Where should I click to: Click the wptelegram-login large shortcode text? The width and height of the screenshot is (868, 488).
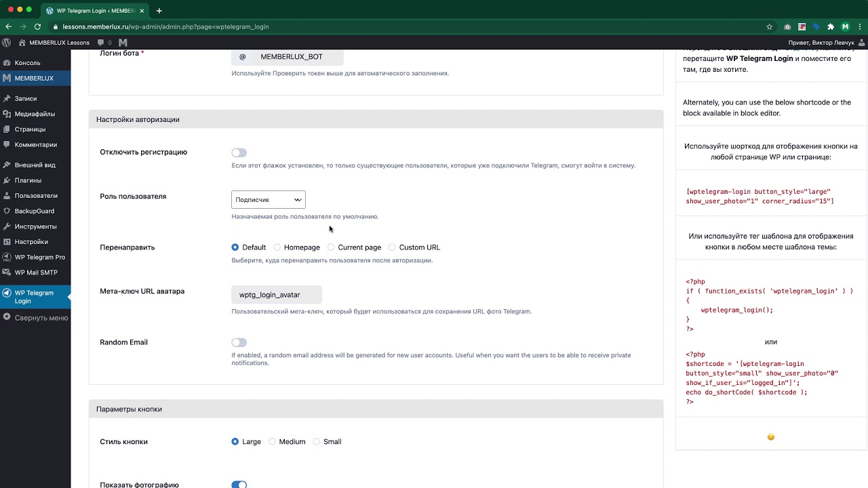tap(759, 197)
